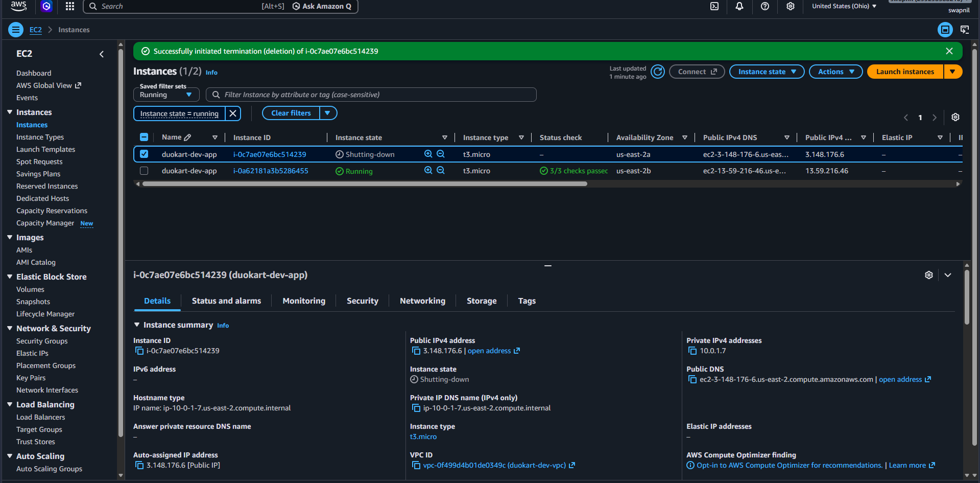Dismiss the termination success banner
This screenshot has width=980, height=483.
[949, 51]
